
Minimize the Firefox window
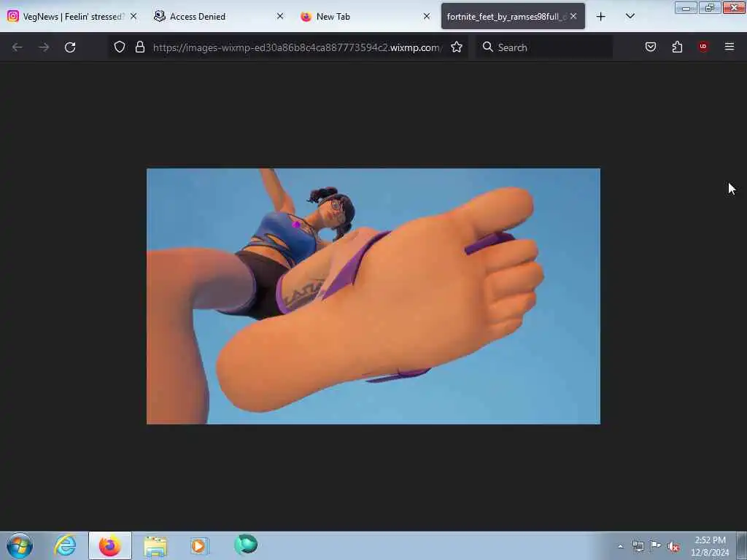coord(686,8)
